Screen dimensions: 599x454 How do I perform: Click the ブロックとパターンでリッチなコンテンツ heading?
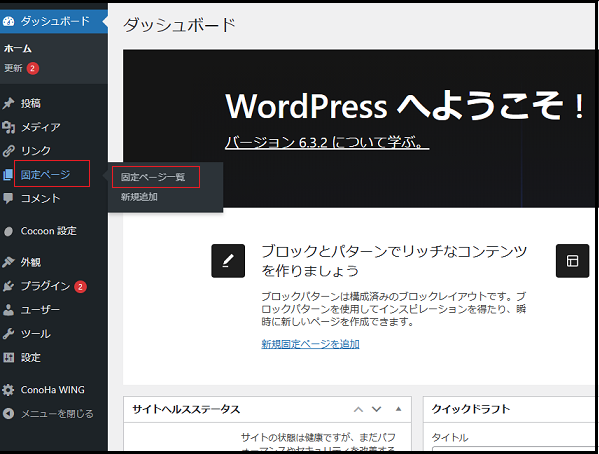click(x=394, y=261)
